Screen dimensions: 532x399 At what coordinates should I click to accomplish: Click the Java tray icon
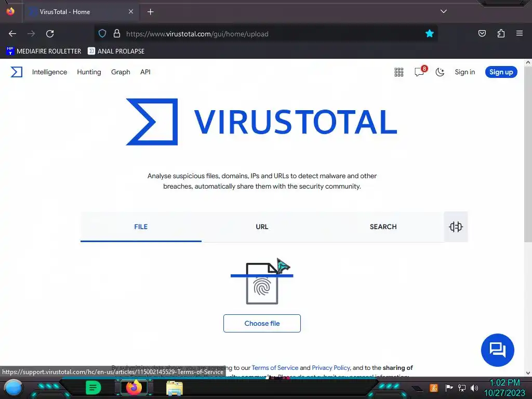click(433, 388)
